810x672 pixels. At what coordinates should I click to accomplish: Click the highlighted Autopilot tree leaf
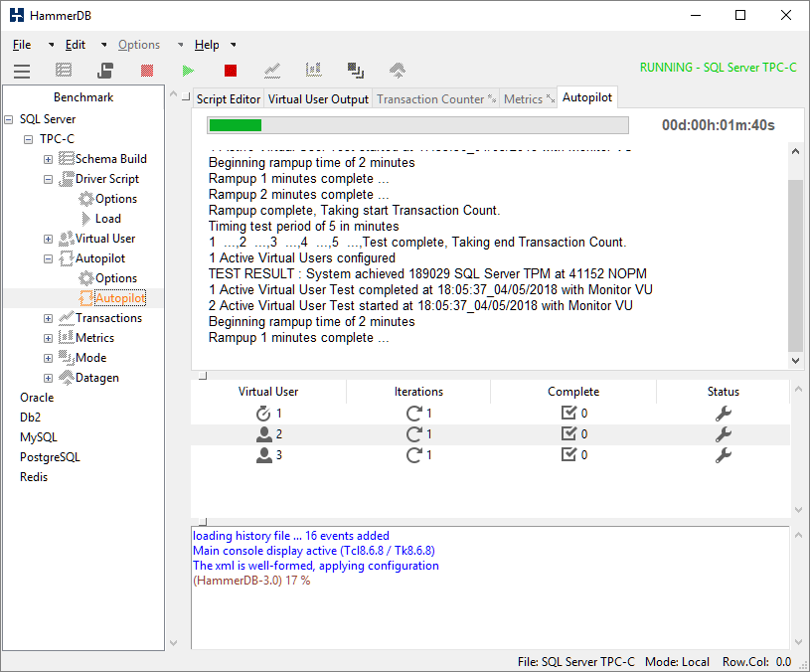[120, 298]
